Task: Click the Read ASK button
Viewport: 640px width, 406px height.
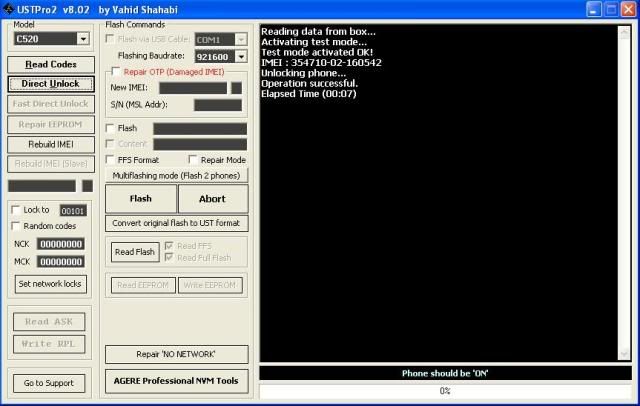Action: coord(49,322)
